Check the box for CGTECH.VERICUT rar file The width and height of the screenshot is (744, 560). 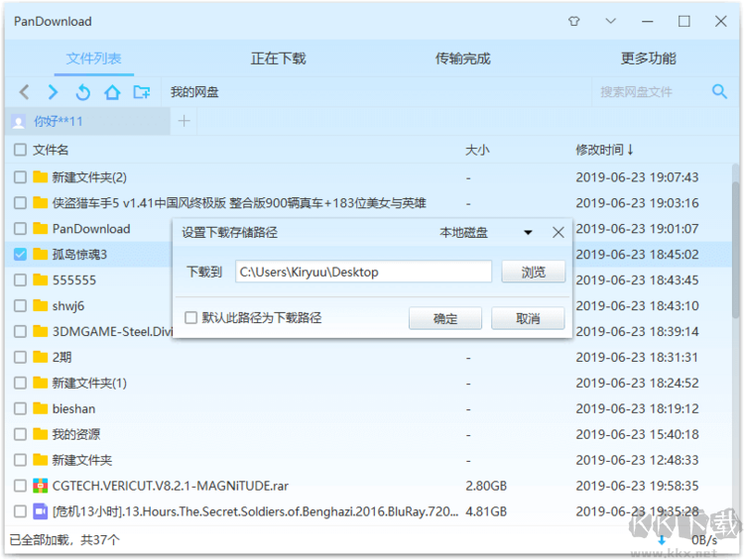pyautogui.click(x=20, y=486)
